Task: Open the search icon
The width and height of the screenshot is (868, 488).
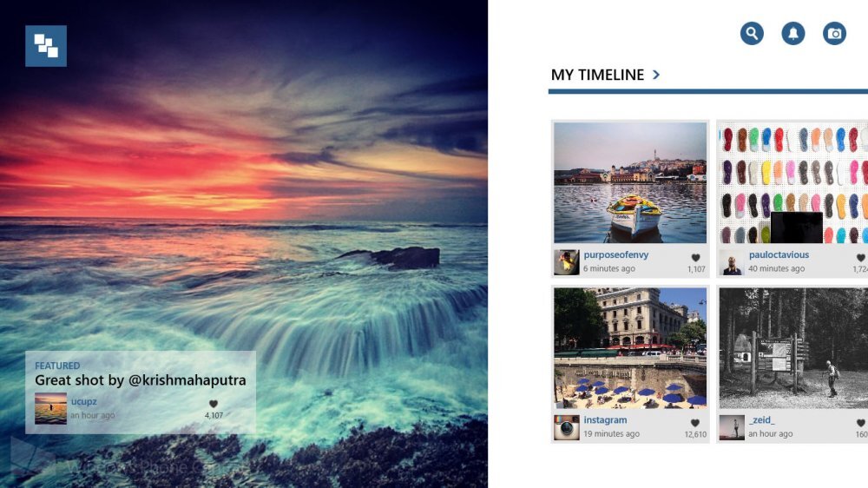Action: tap(752, 34)
